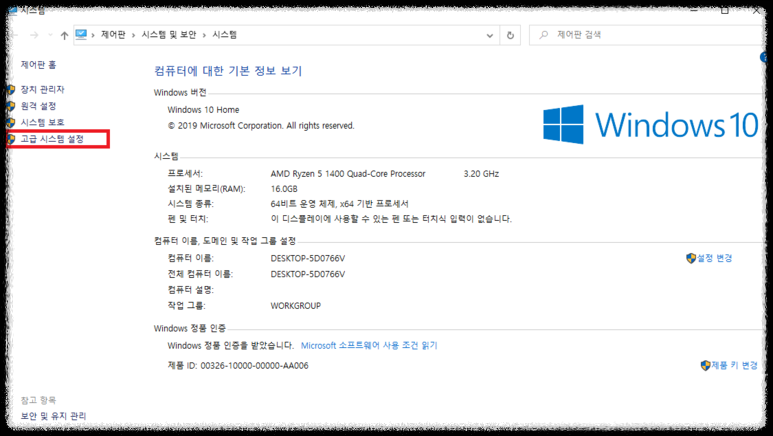Image resolution: width=773 pixels, height=436 pixels.
Task: Click the search magnifier icon
Action: [x=543, y=35]
